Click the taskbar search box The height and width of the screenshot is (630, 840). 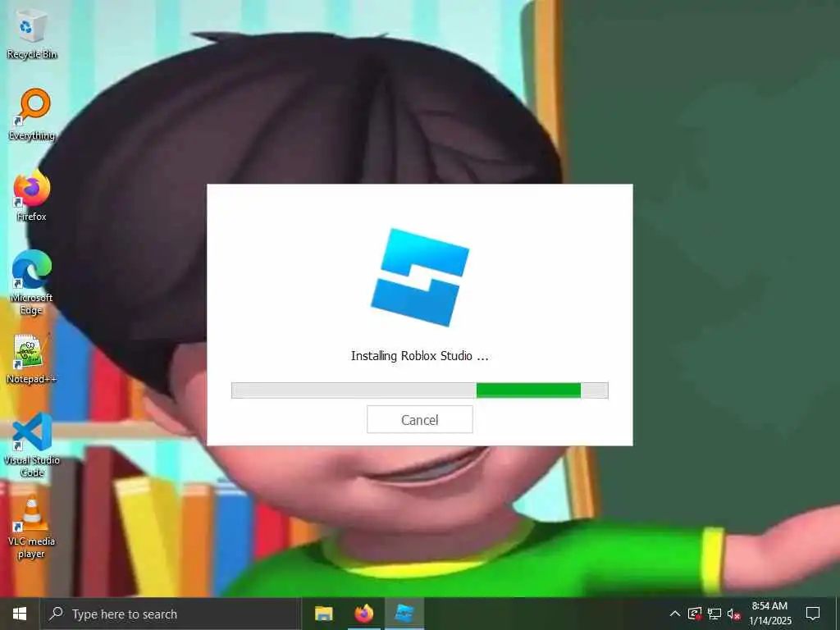pyautogui.click(x=171, y=614)
